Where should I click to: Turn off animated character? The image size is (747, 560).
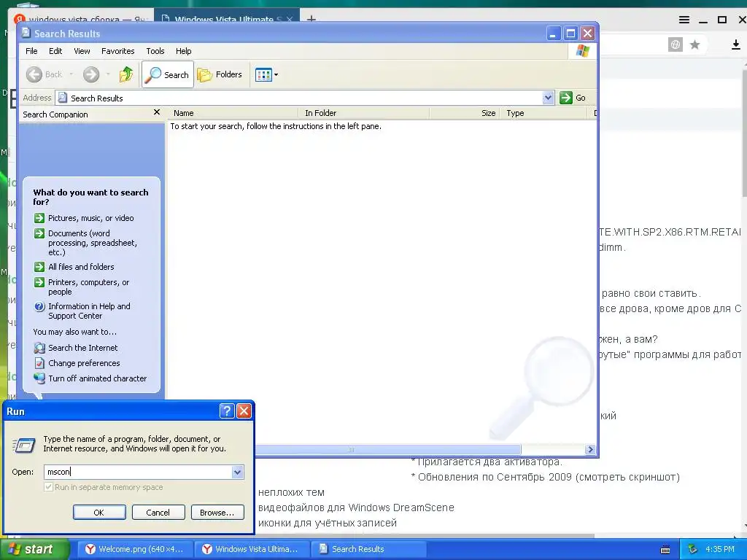(97, 378)
